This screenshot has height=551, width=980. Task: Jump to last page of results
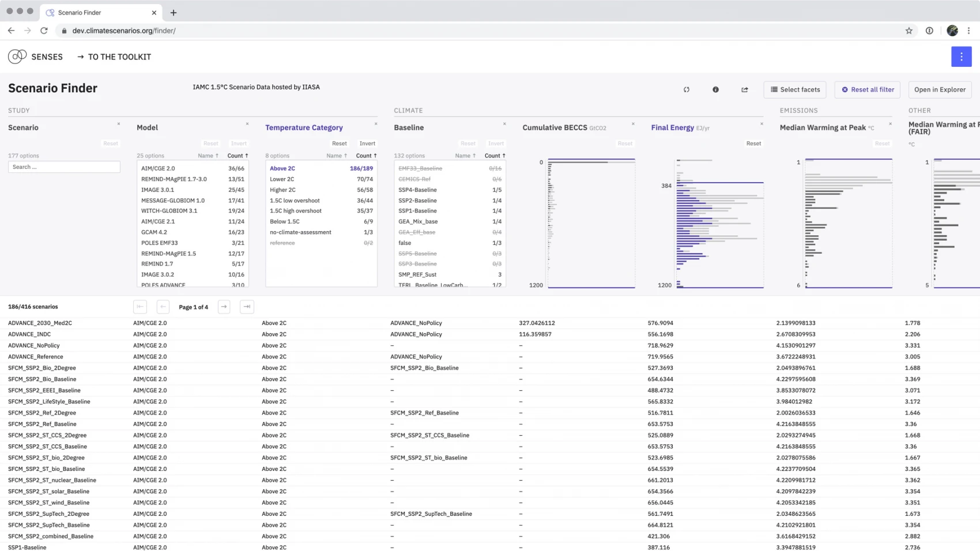(x=247, y=307)
